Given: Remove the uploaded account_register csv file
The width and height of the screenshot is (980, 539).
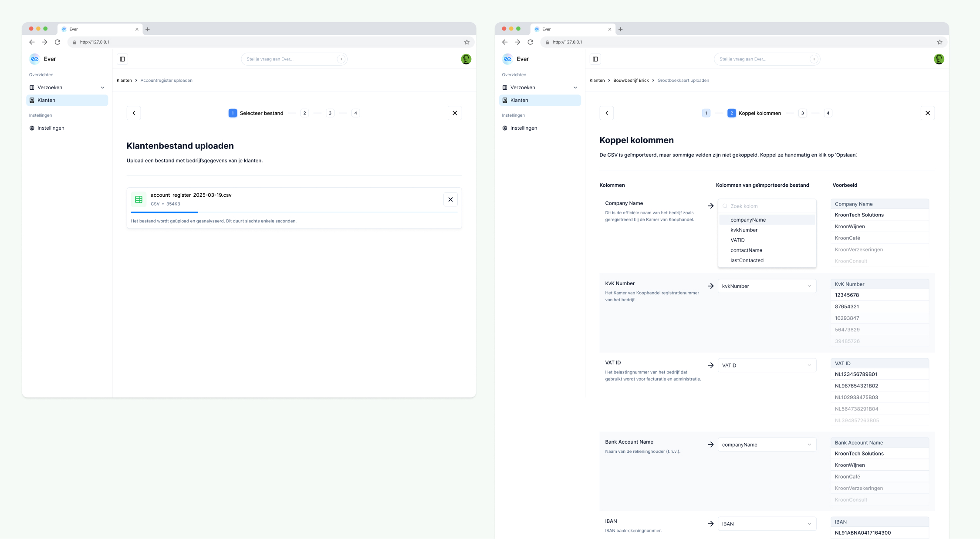Looking at the screenshot, I should tap(450, 199).
